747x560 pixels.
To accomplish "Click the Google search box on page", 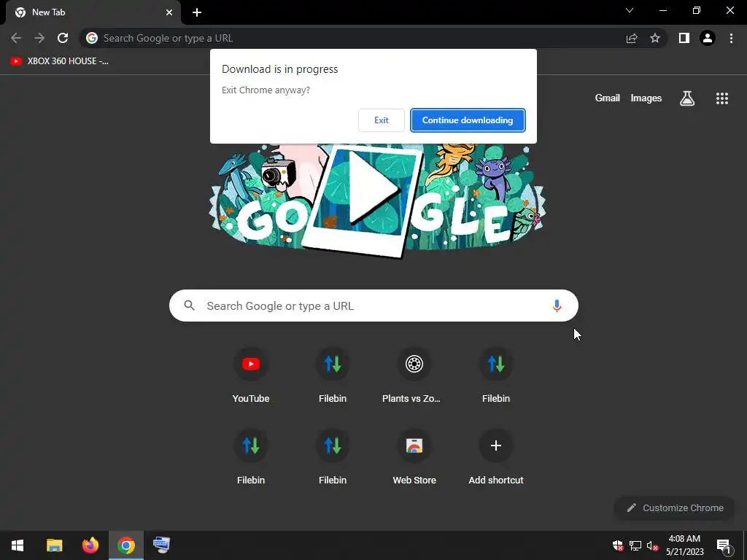I will point(373,306).
